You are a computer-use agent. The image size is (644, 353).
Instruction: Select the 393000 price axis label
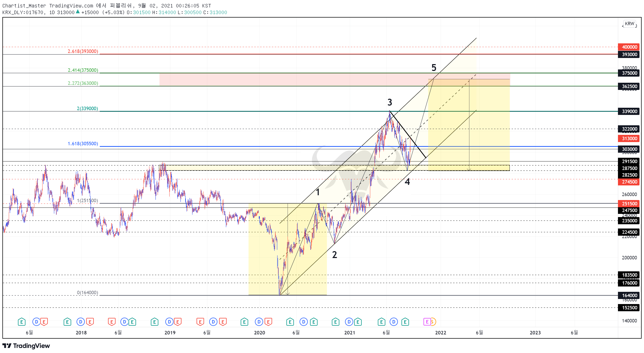629,54
